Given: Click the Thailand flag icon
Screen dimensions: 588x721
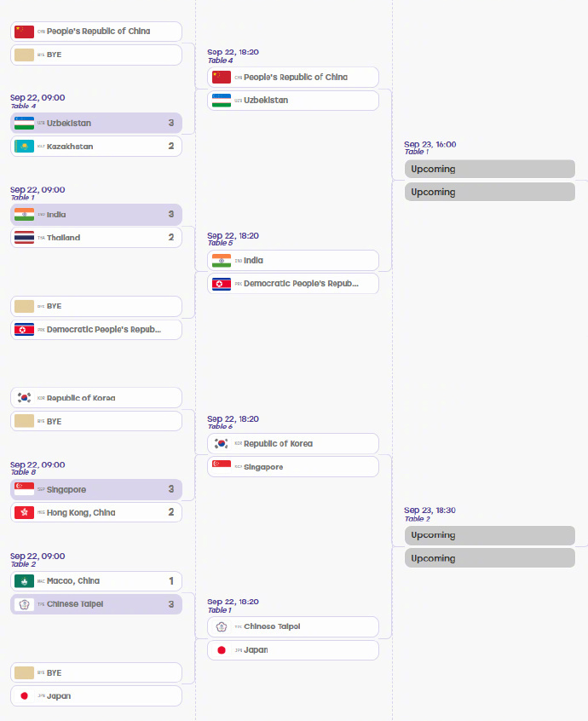Looking at the screenshot, I should (24, 237).
